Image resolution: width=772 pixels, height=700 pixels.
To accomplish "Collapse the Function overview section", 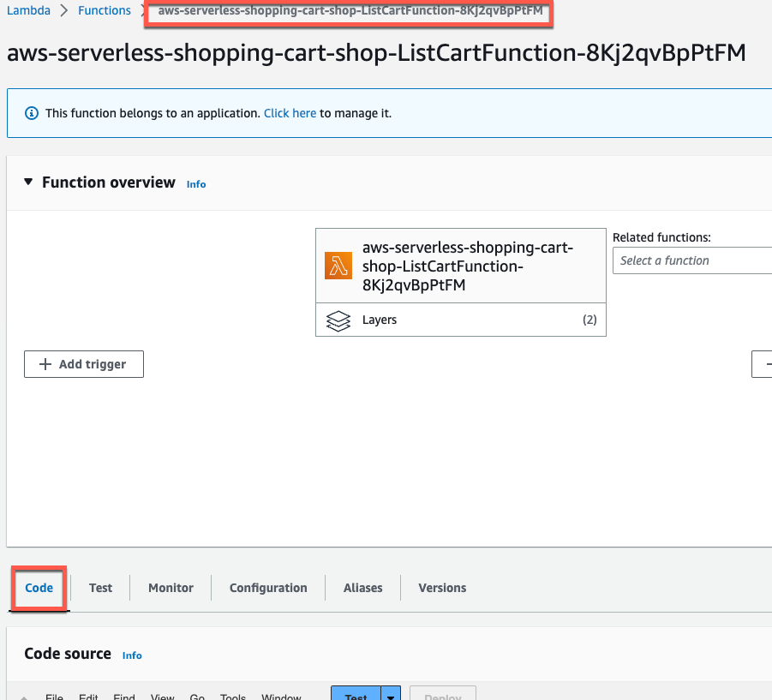I will [28, 182].
